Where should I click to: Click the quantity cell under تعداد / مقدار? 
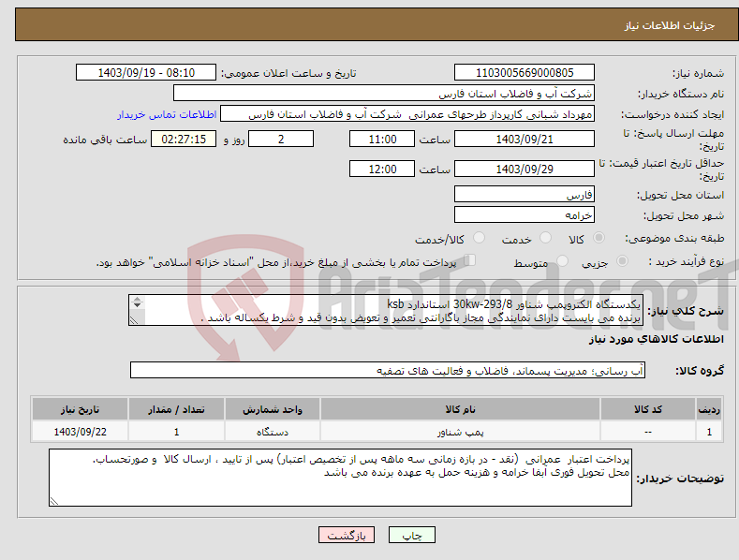point(176,432)
